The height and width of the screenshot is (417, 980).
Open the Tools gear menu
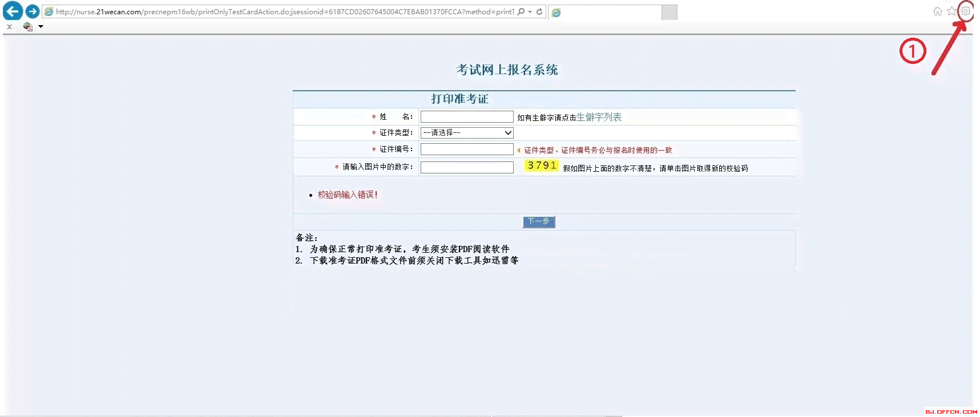point(966,11)
